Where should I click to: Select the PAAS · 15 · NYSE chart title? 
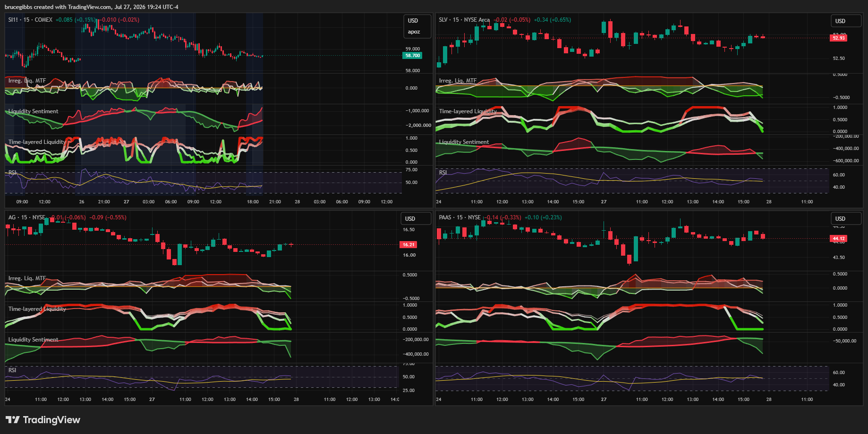click(x=460, y=217)
